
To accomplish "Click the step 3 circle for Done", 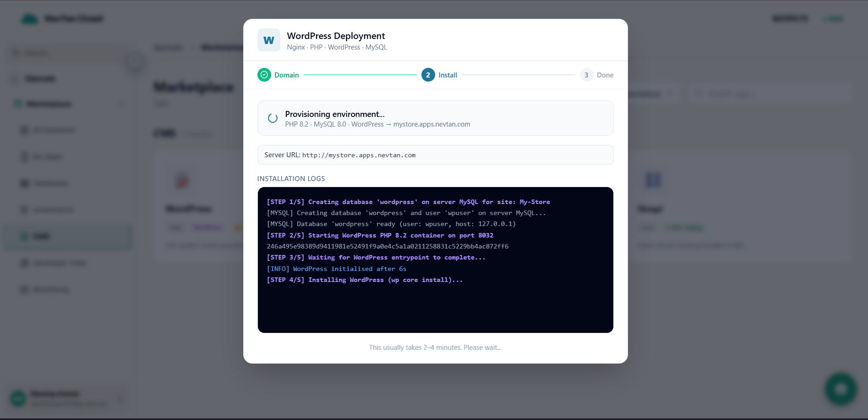I will tap(586, 75).
